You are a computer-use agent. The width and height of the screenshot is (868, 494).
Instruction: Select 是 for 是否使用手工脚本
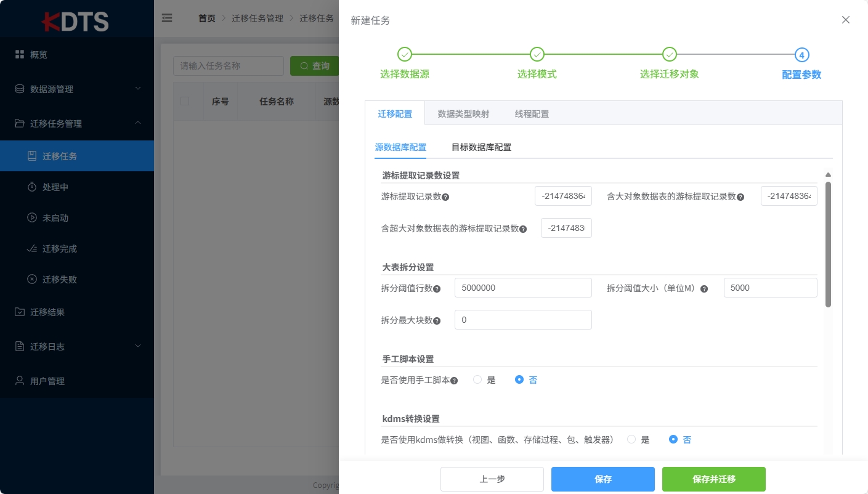point(477,380)
